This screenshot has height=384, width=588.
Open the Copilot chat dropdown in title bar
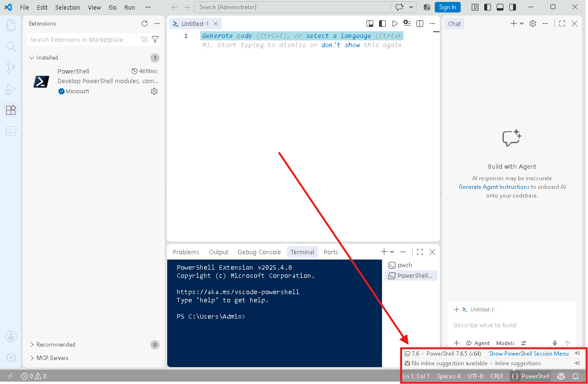pyautogui.click(x=412, y=7)
